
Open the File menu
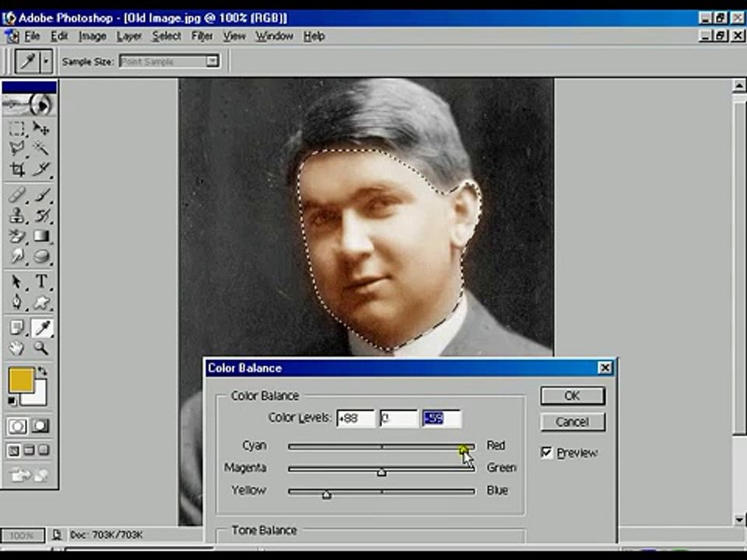pyautogui.click(x=32, y=37)
